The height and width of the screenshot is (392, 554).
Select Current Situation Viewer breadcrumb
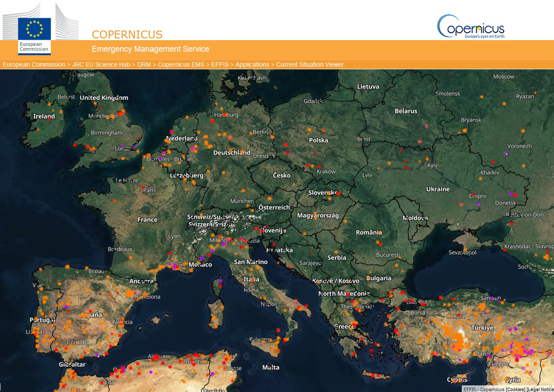[x=310, y=65]
